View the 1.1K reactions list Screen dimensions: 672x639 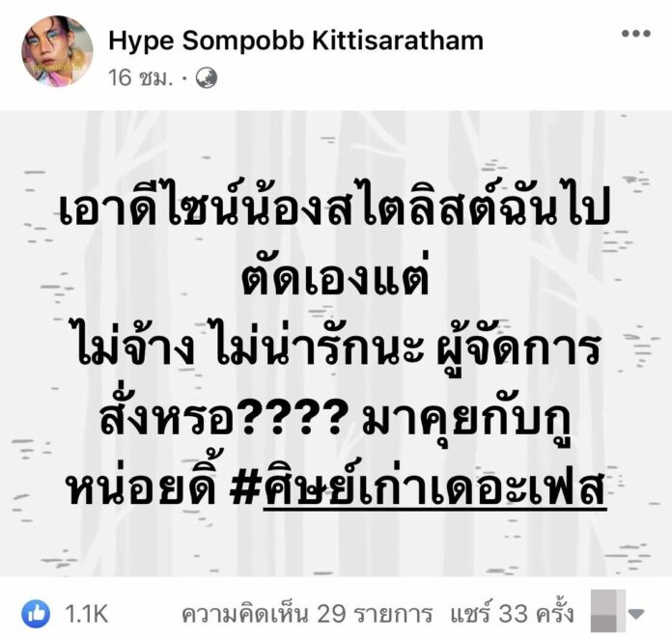[x=87, y=614]
